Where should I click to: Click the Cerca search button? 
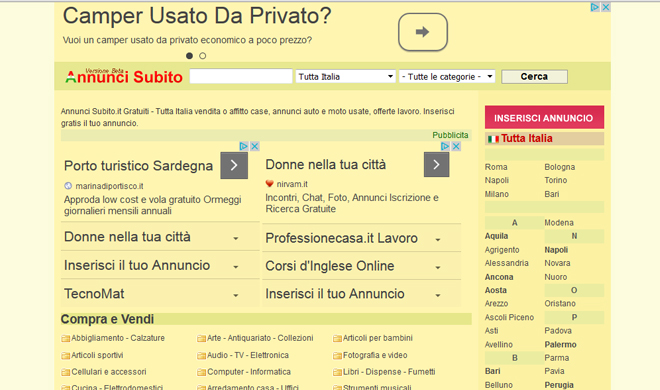click(534, 77)
